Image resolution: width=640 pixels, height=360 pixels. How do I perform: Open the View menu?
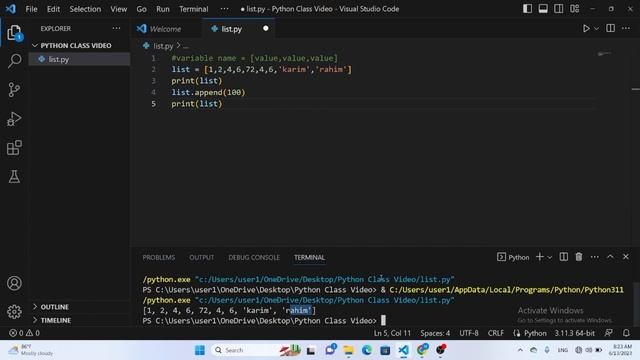coord(118,9)
